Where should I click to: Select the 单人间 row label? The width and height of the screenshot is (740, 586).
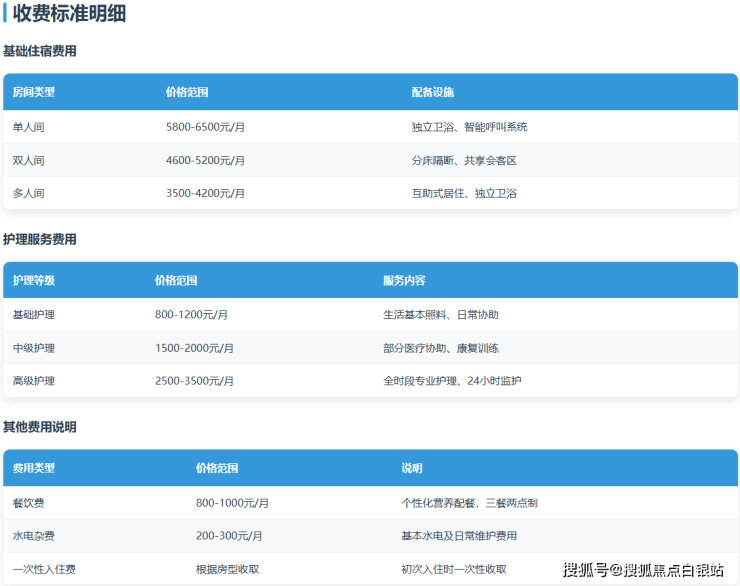pos(28,127)
